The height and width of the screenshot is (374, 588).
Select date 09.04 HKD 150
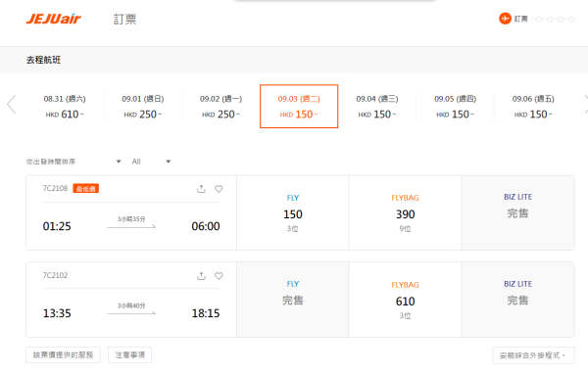[377, 107]
